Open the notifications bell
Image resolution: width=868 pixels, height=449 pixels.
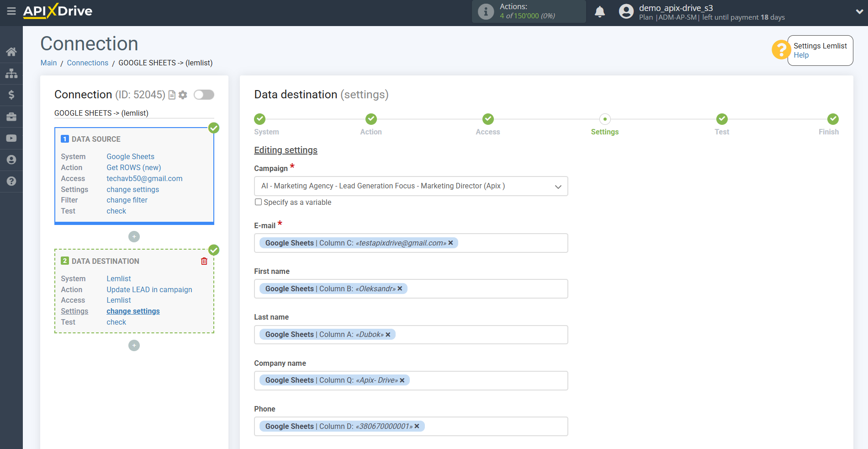[600, 11]
